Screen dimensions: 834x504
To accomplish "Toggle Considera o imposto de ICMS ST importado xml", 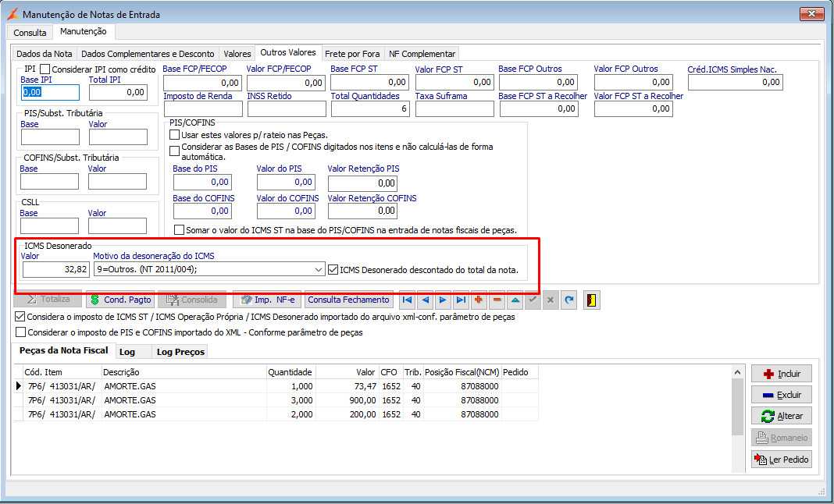I will pos(20,317).
